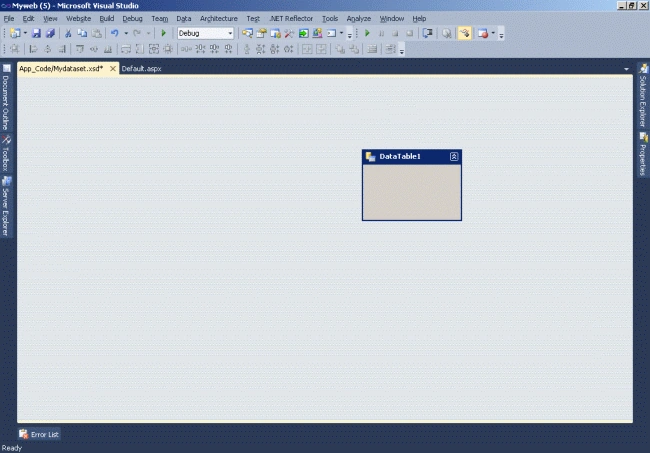The image size is (650, 453).
Task: Select the DataTable1 header
Action: pyautogui.click(x=412, y=157)
